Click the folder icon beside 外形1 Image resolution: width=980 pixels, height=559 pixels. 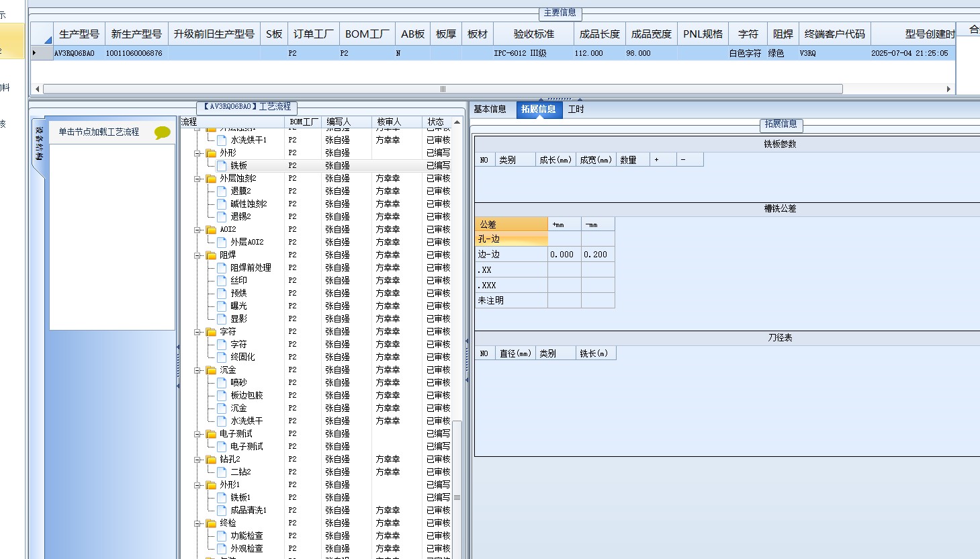[211, 485]
